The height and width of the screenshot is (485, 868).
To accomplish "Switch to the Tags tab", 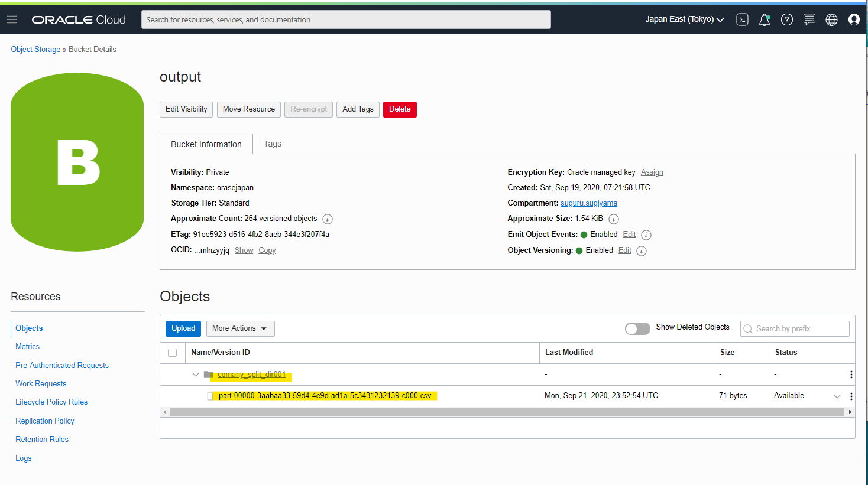I will [273, 144].
